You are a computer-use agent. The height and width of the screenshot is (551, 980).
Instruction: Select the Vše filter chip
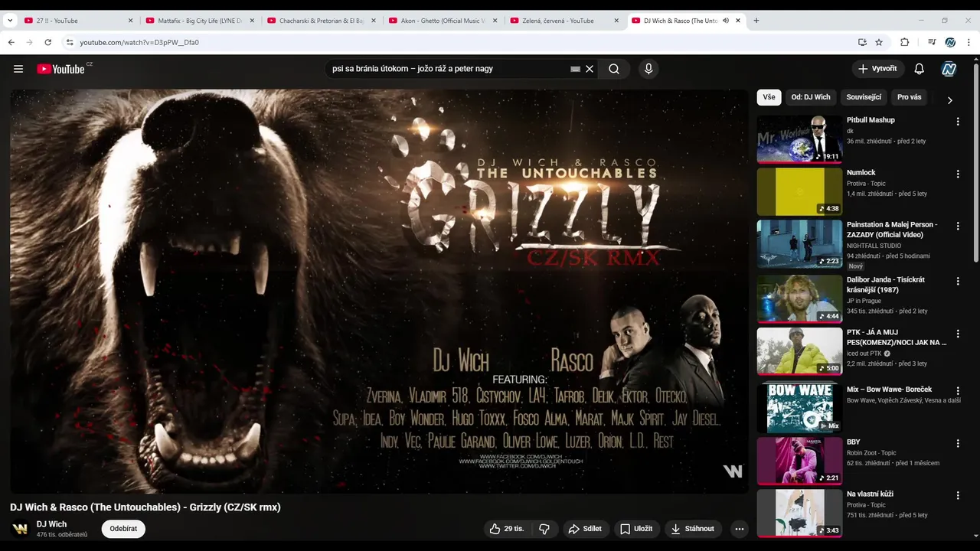point(769,97)
